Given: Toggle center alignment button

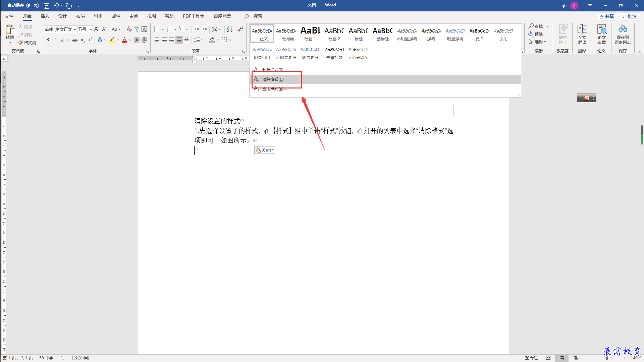Looking at the screenshot, I should pyautogui.click(x=164, y=40).
